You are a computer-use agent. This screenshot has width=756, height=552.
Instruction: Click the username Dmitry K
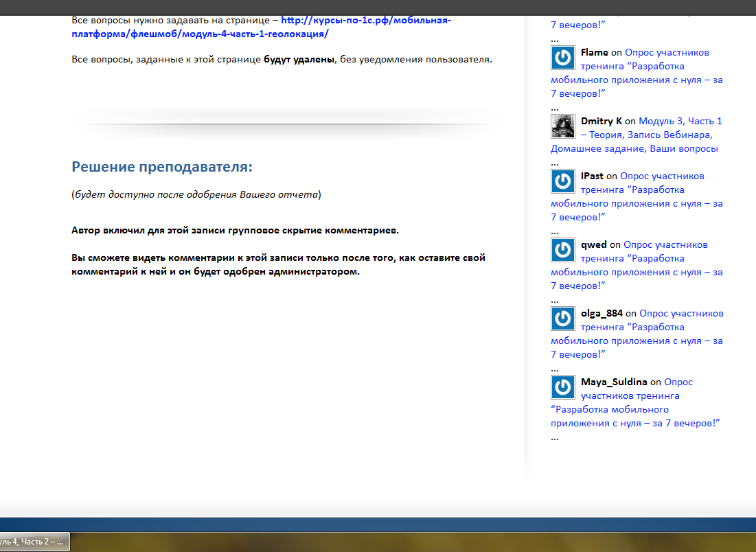click(601, 122)
